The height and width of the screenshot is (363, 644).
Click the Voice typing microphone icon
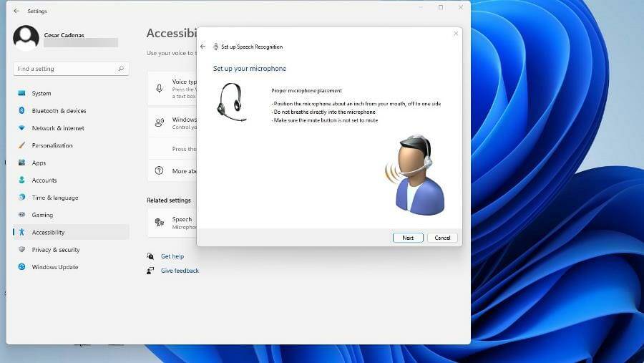160,88
